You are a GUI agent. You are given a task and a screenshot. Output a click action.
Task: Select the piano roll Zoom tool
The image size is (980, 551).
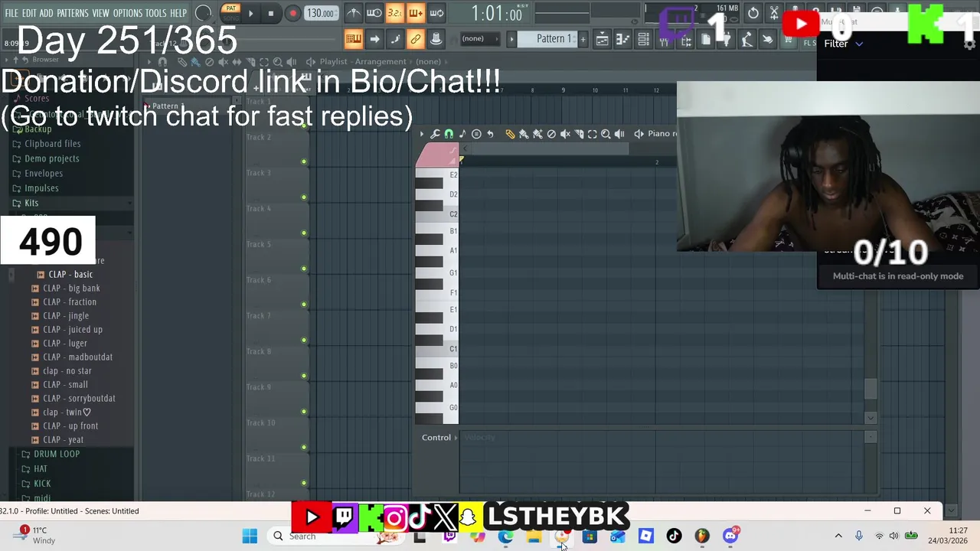606,134
